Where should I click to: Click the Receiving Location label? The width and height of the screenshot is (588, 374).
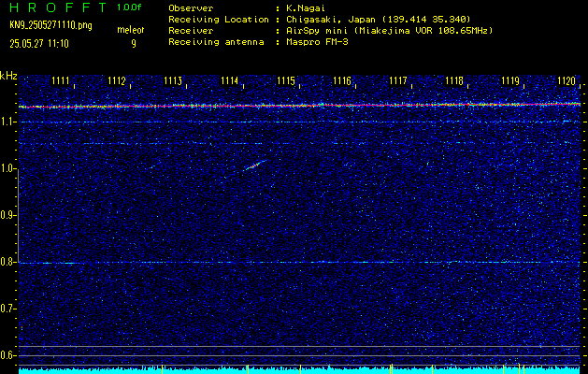tap(219, 20)
